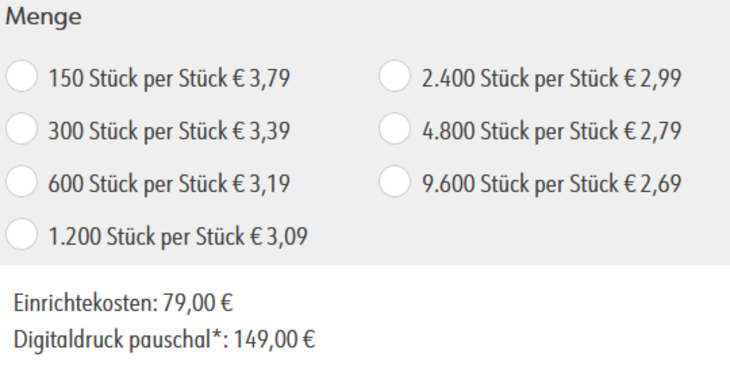Select the 2.400 Stück radio button
This screenshot has width=730, height=380.
point(394,75)
